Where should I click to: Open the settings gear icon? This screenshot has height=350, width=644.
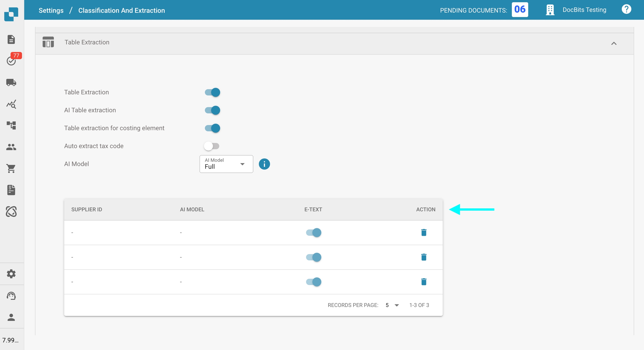pyautogui.click(x=11, y=274)
